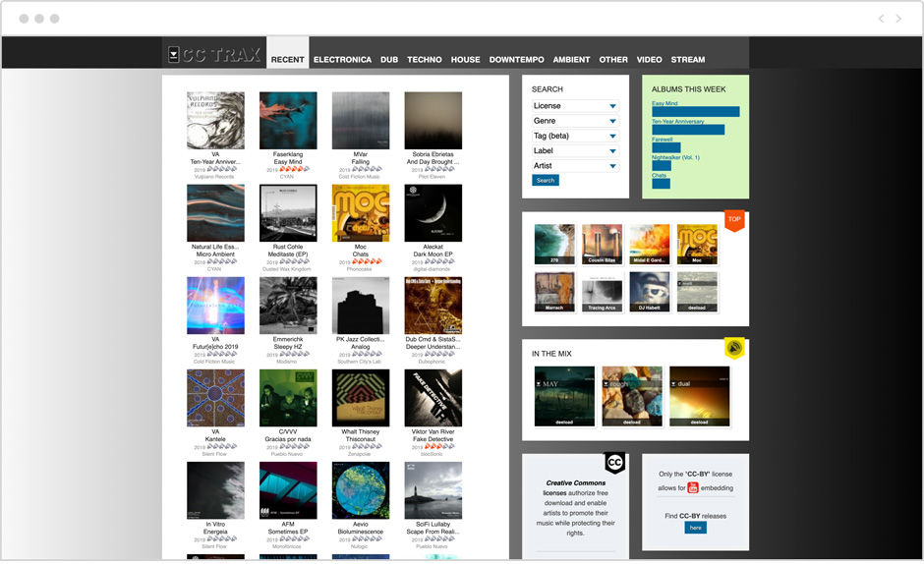Viewport: 924px width, 564px height.
Task: Open the 279 top album thumbnail
Action: (554, 244)
